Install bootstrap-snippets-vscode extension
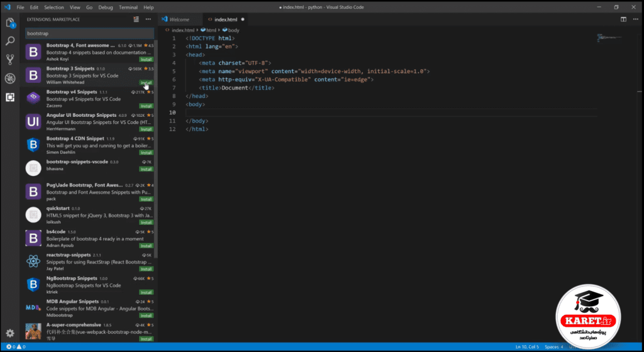The height and width of the screenshot is (352, 644). (x=146, y=169)
